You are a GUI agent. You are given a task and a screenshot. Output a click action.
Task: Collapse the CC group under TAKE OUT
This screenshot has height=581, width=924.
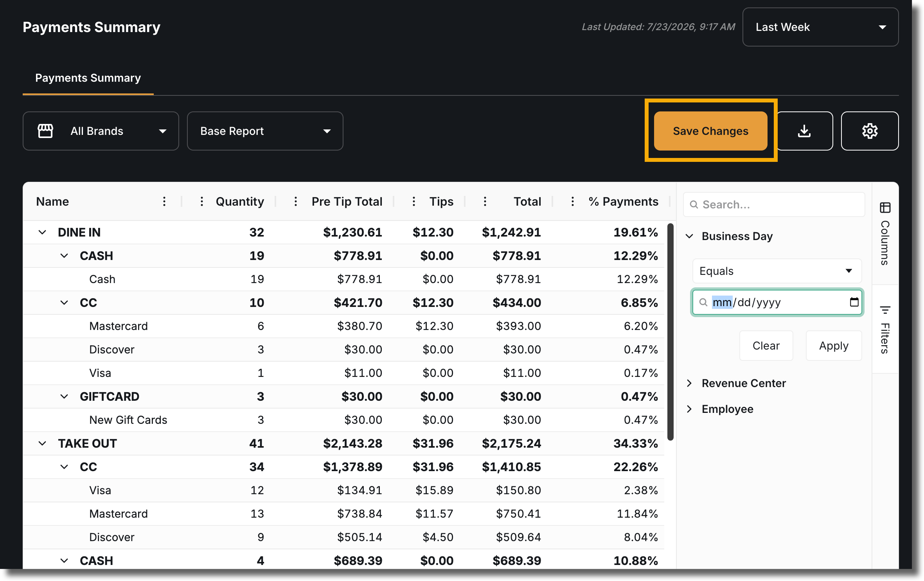(64, 467)
